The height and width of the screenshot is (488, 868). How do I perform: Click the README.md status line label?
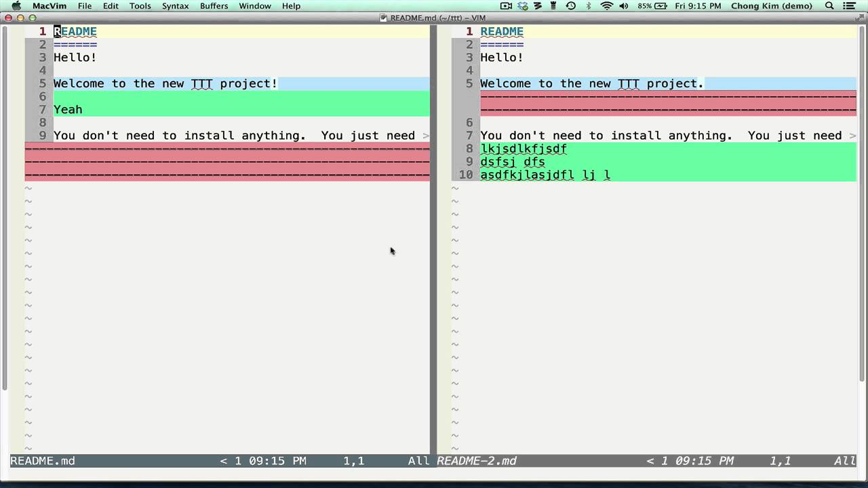tap(43, 461)
